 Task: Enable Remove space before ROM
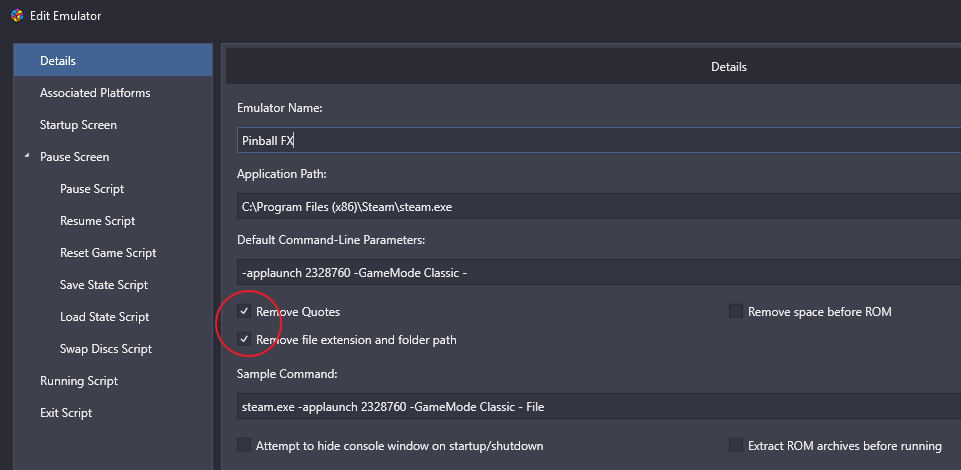pos(735,311)
